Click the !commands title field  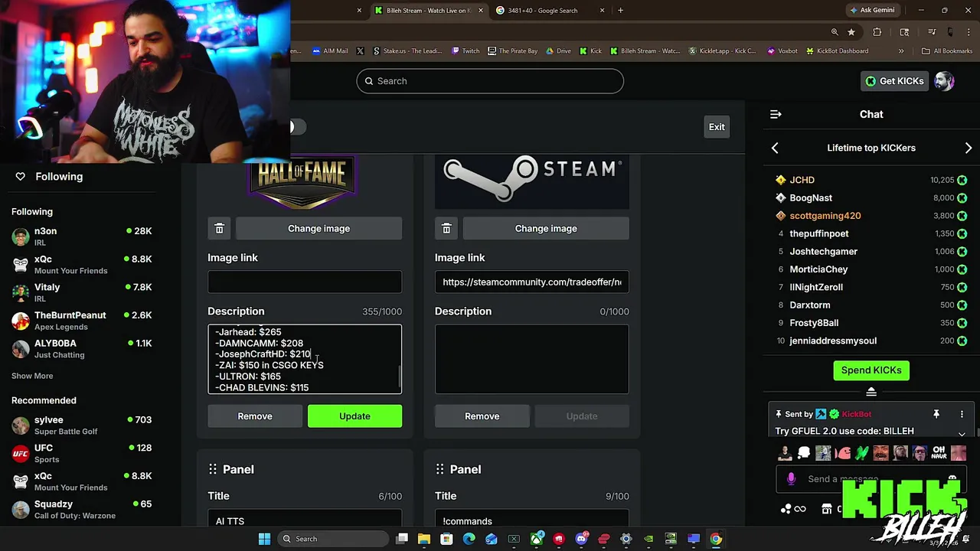pos(532,520)
